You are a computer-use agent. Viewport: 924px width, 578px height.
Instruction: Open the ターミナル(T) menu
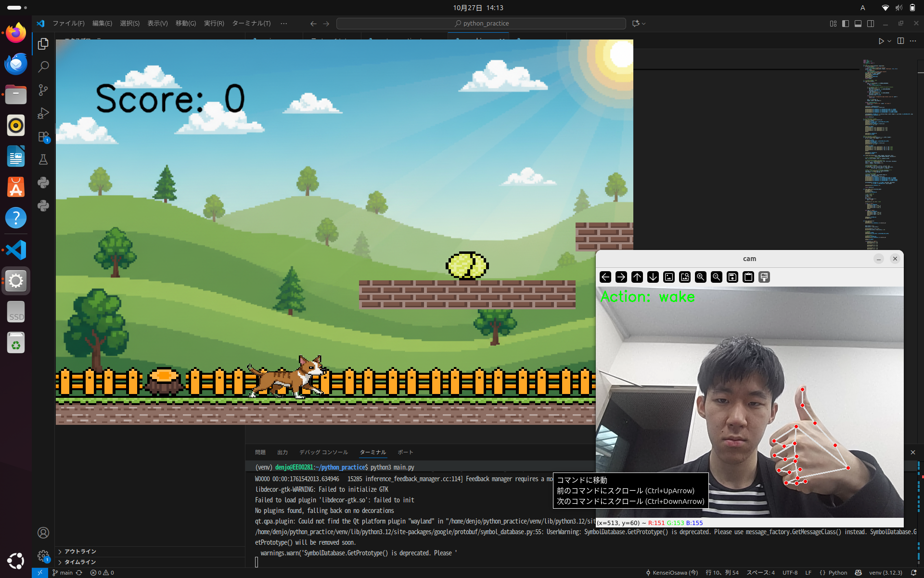(x=251, y=23)
